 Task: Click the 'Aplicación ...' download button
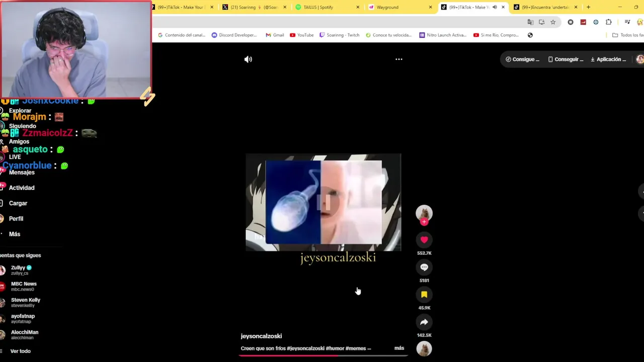(608, 59)
